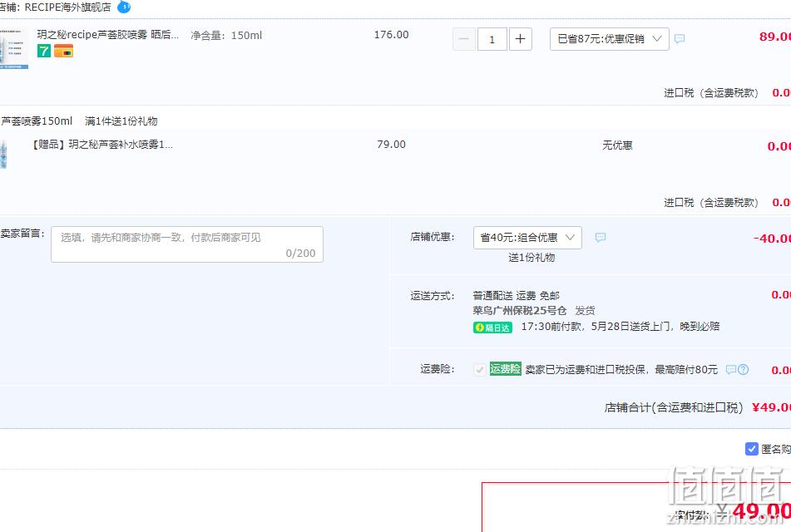Open the gift product thumbnail image
Viewport: 791px width, 532px height.
(x=3, y=154)
